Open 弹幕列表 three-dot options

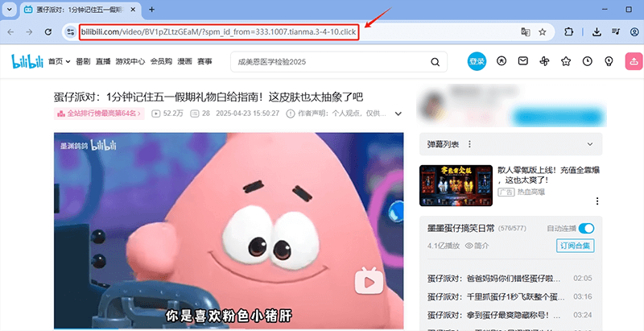[x=469, y=144]
